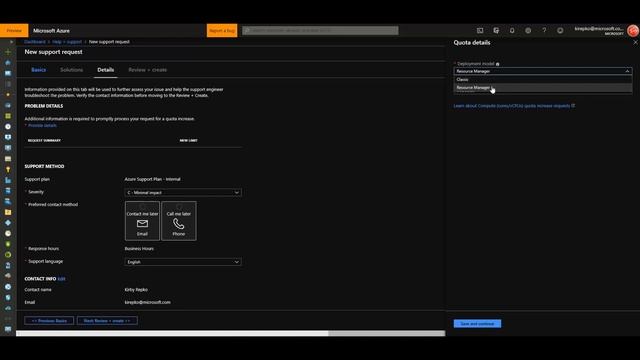Open the notifications bell
The height and width of the screenshot is (360, 640).
[512, 31]
